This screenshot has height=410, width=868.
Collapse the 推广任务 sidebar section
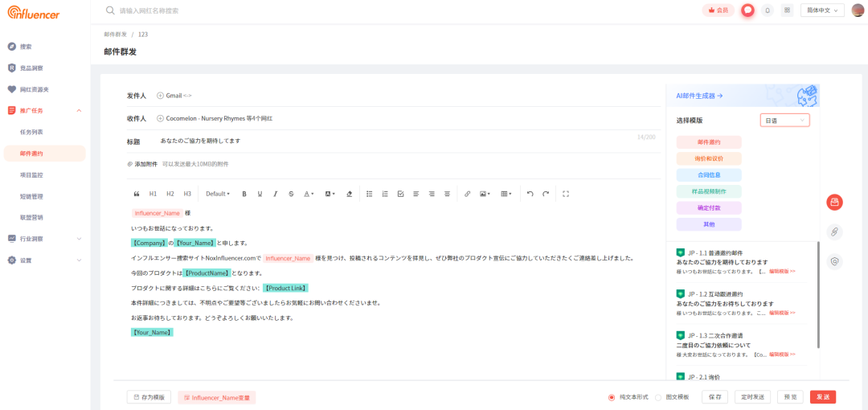79,111
